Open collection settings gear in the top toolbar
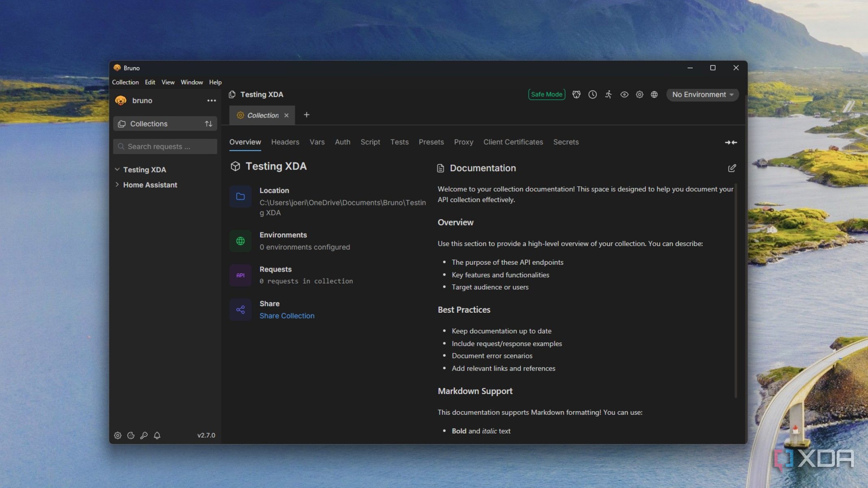Image resolution: width=868 pixels, height=488 pixels. 639,94
